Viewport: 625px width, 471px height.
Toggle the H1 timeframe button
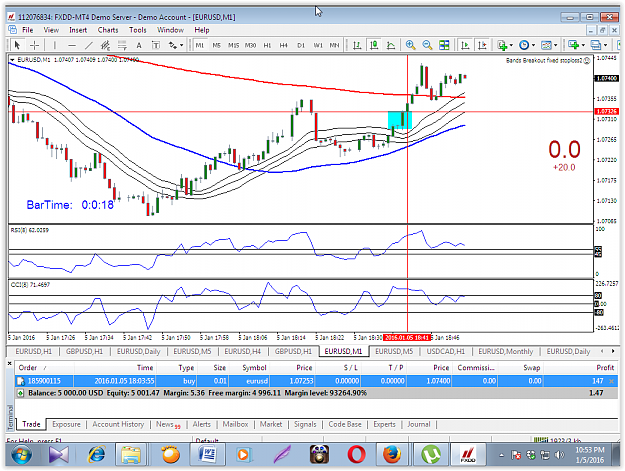click(267, 45)
